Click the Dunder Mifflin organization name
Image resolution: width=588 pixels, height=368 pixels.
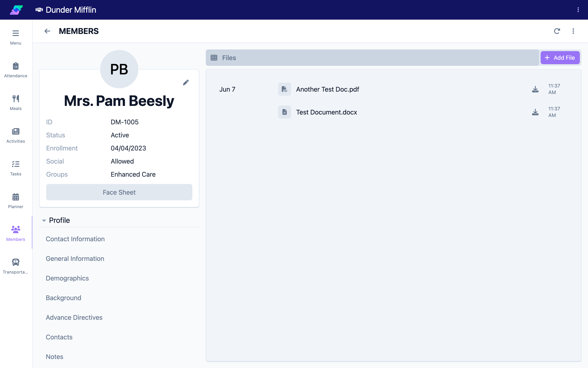point(71,10)
